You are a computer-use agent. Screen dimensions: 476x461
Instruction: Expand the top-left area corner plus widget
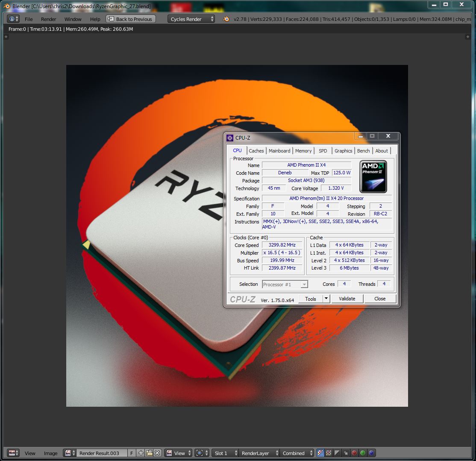coord(6,37)
